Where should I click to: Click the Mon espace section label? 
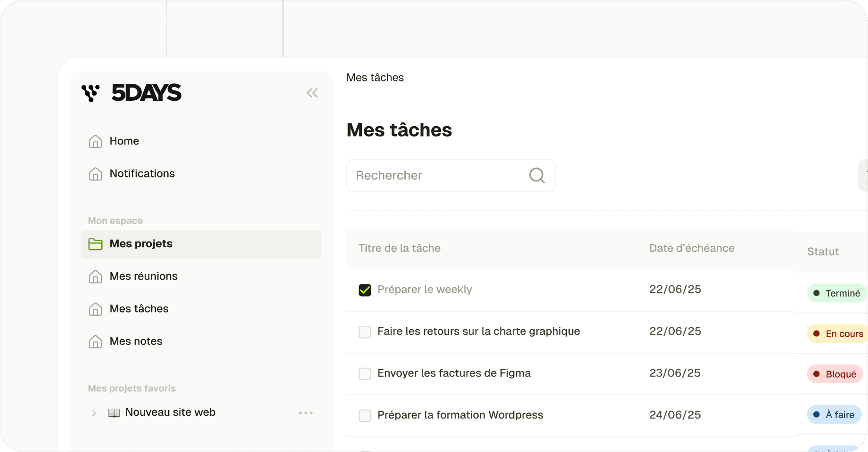[x=115, y=221]
